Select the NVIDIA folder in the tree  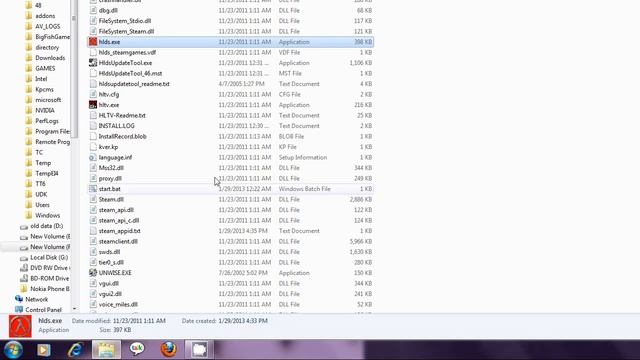point(44,110)
